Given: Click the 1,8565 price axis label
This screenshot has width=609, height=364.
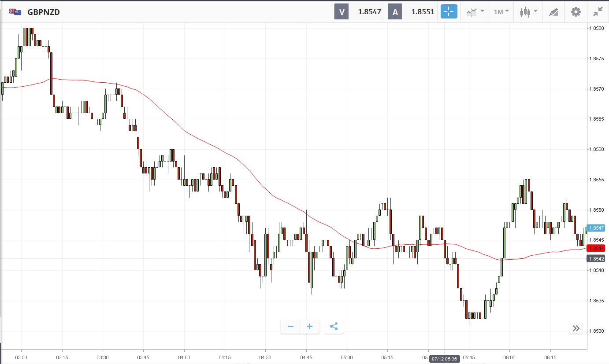Looking at the screenshot, I should pyautogui.click(x=596, y=119).
